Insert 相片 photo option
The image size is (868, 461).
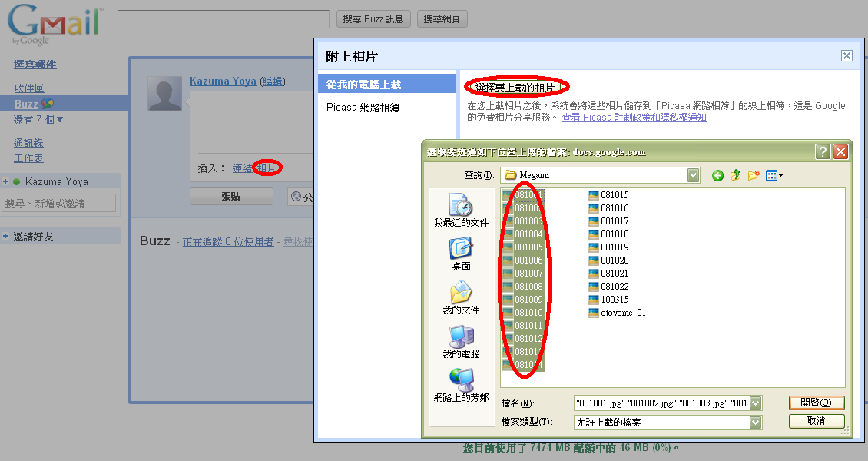pyautogui.click(x=267, y=168)
